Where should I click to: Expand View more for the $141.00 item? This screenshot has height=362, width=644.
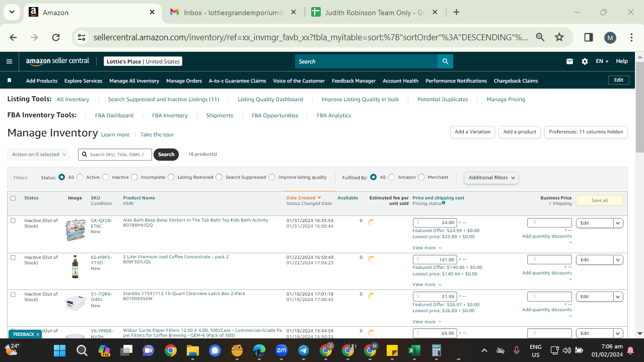click(427, 284)
